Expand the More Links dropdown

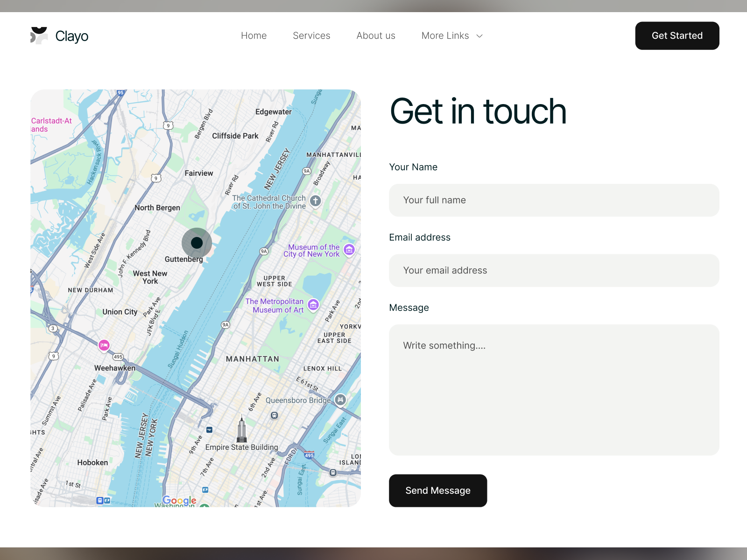(452, 35)
